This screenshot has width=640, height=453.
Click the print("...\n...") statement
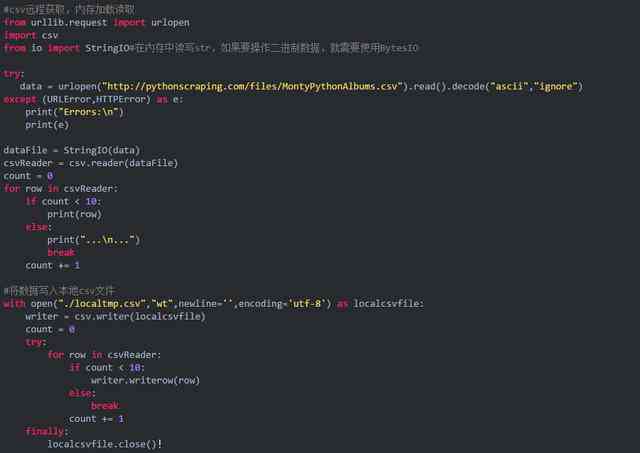click(x=93, y=240)
